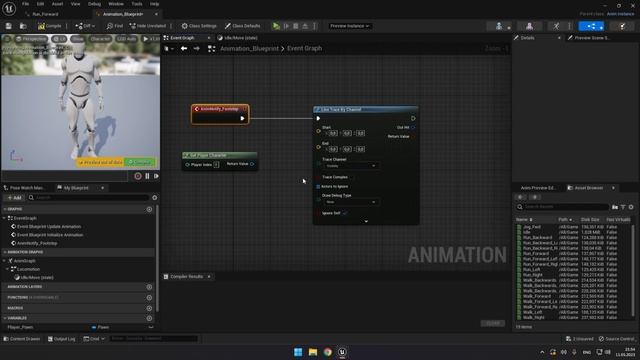Open My Blueprint settings gear
The height and width of the screenshot is (360, 640).
tap(155, 198)
